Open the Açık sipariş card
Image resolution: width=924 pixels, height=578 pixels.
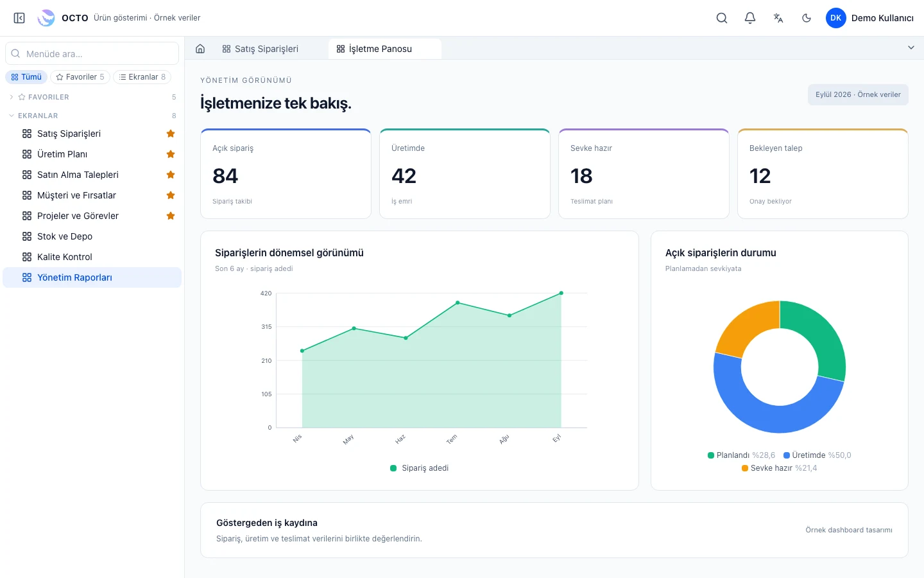pos(286,174)
